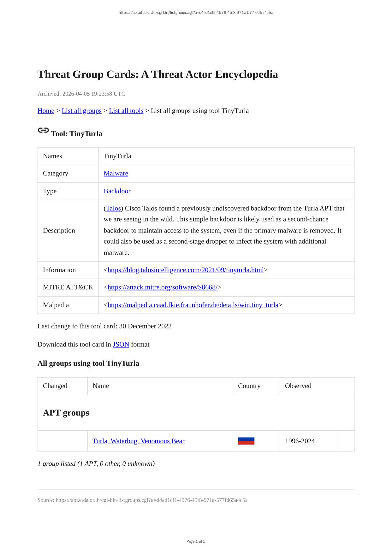
Task: Open the Malpedia win.tiny_turla link
Action: tap(193, 305)
